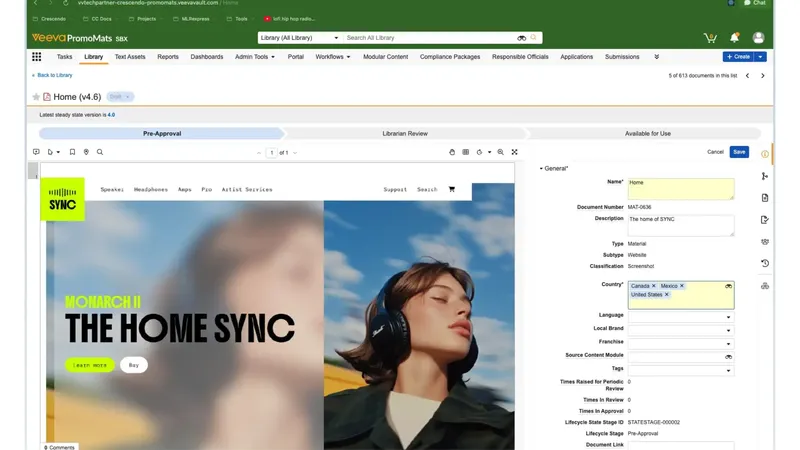800x450 pixels.
Task: Open the Submissions tab
Action: point(622,57)
